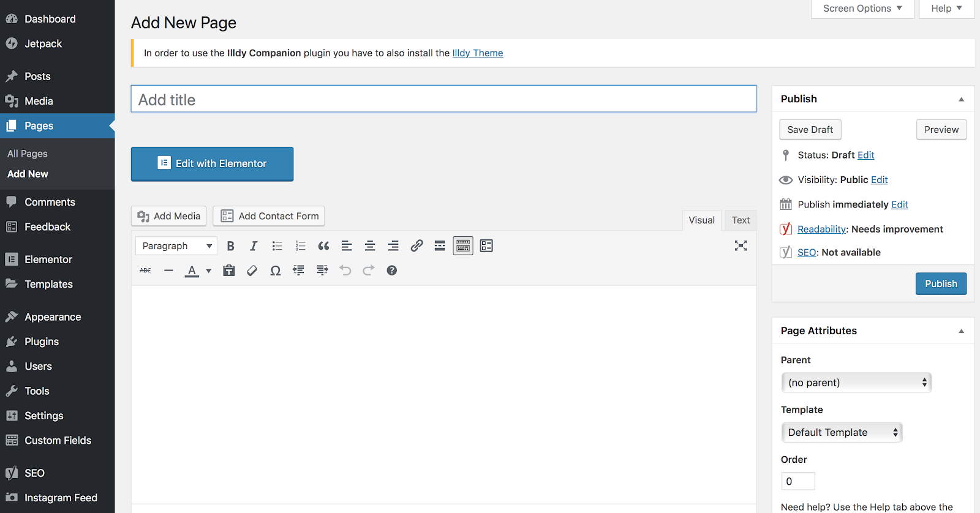This screenshot has height=513, width=980.
Task: Open the Parent page dropdown
Action: click(856, 383)
